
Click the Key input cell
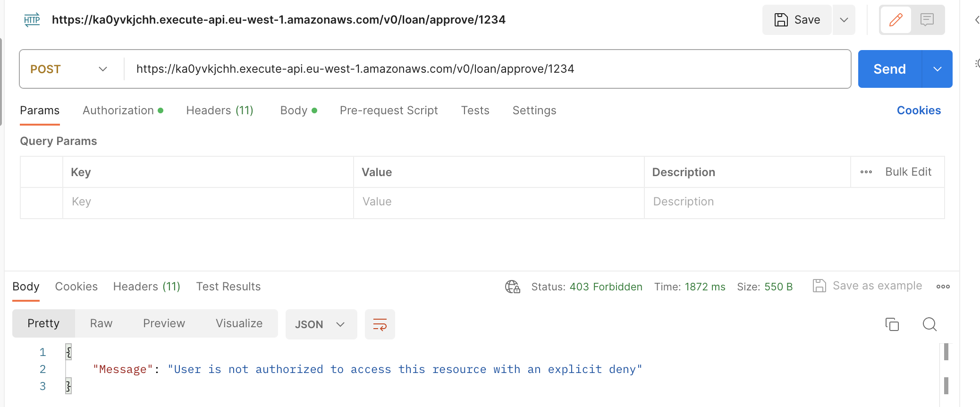pyautogui.click(x=208, y=202)
